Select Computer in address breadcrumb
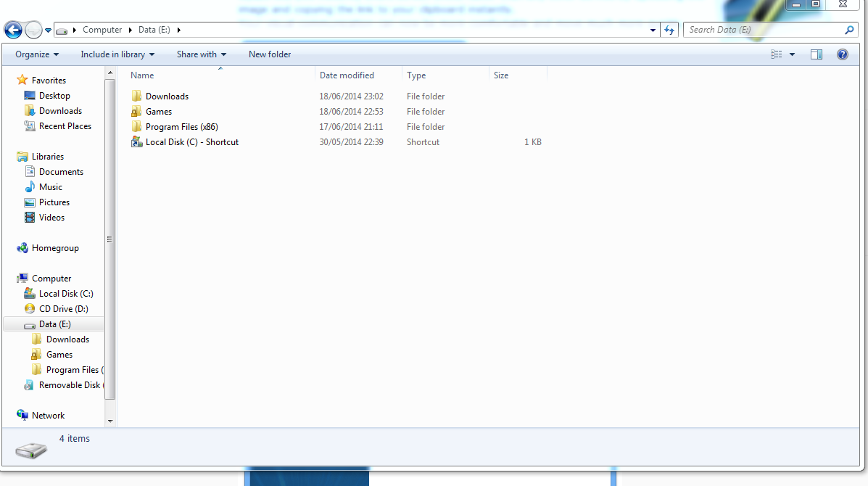 [x=102, y=30]
